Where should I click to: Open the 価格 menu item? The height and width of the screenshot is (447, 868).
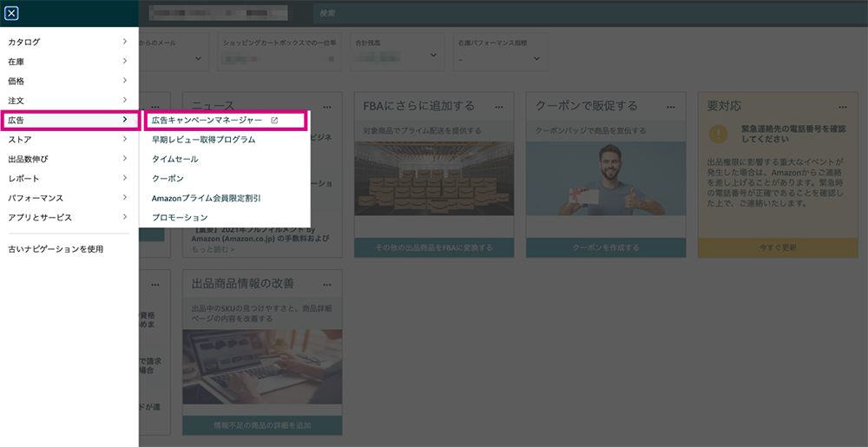[69, 81]
